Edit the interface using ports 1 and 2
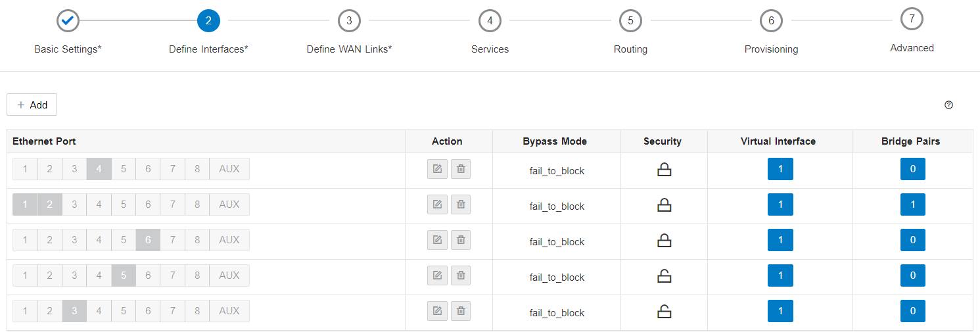 [x=437, y=204]
